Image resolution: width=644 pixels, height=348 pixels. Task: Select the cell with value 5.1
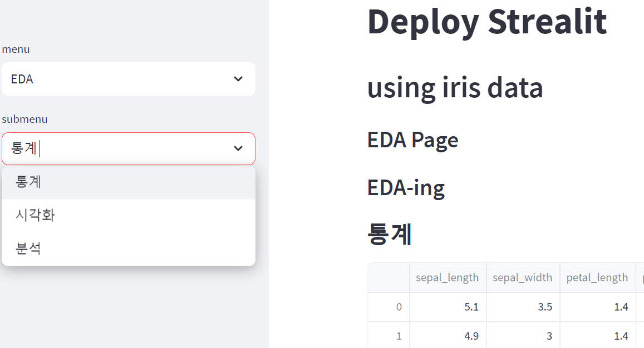click(x=448, y=307)
